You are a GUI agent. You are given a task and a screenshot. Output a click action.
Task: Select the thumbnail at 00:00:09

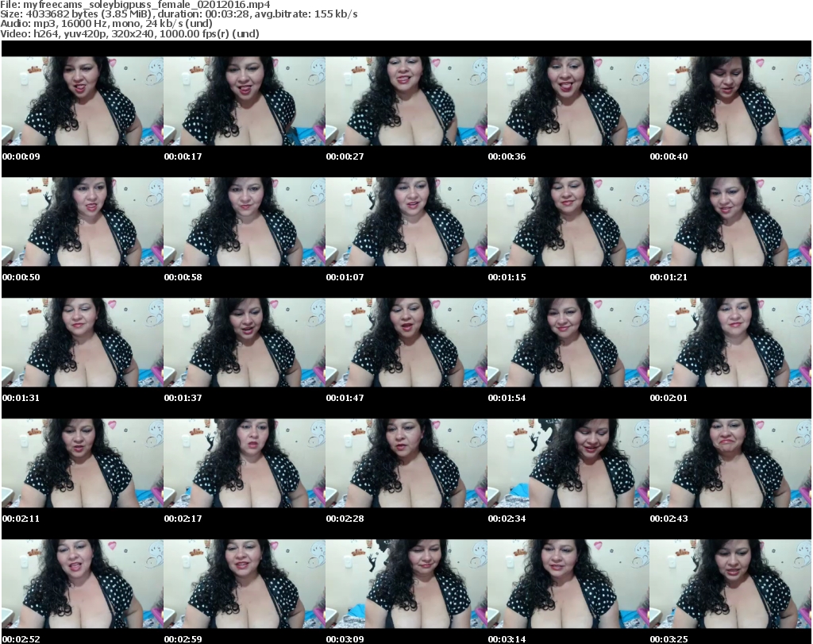point(83,101)
